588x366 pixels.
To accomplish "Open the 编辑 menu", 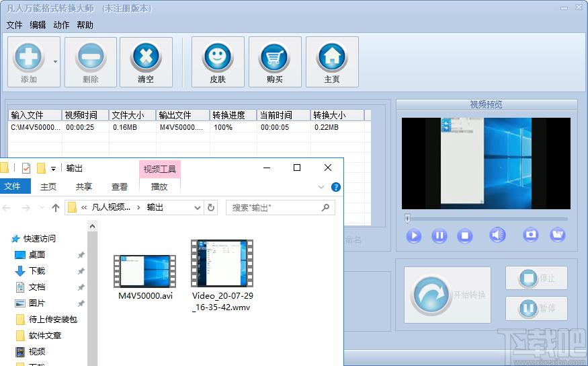I will coord(38,25).
